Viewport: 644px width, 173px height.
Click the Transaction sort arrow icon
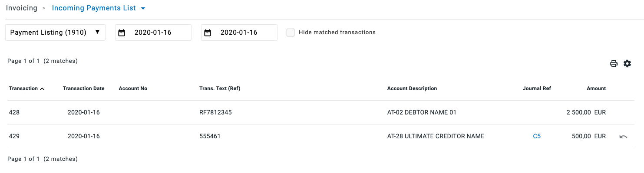tap(42, 88)
